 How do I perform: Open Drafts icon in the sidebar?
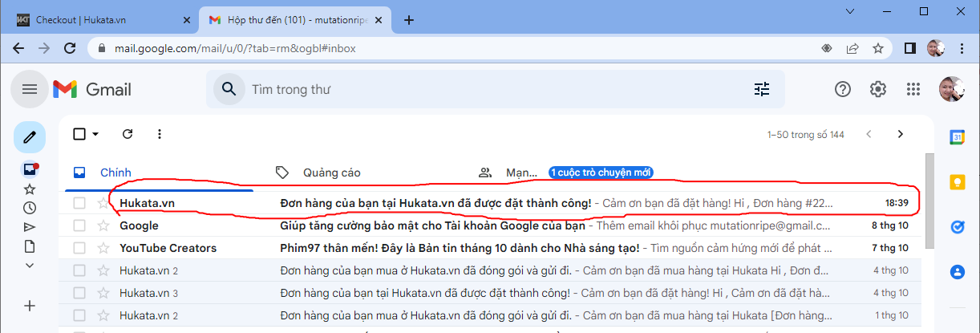click(x=30, y=246)
